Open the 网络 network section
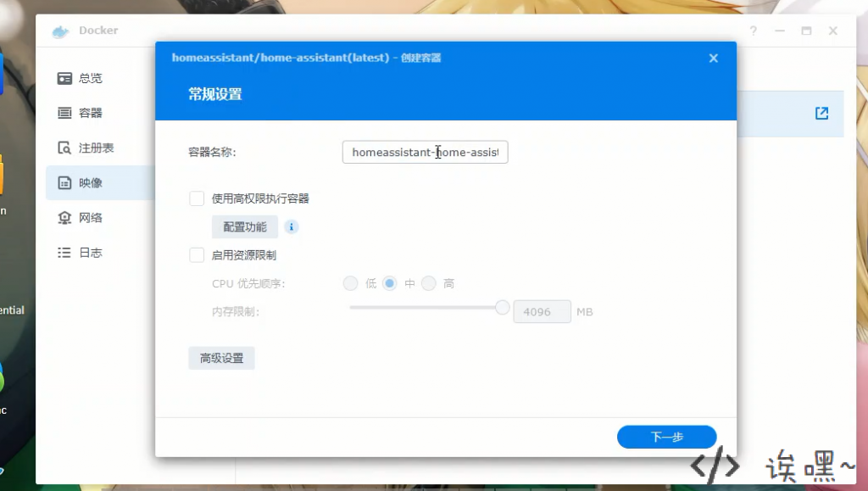The width and height of the screenshot is (868, 491). [81, 218]
